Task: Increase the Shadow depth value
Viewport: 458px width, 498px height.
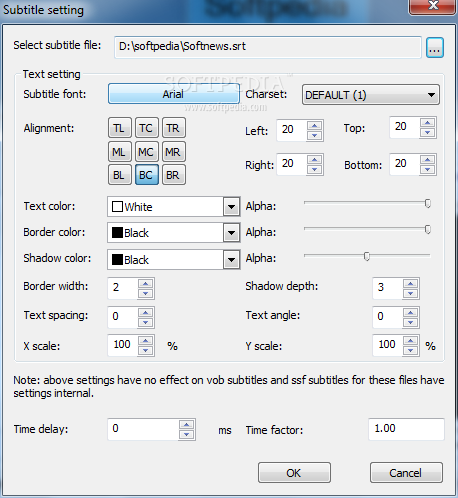Action: coord(411,284)
